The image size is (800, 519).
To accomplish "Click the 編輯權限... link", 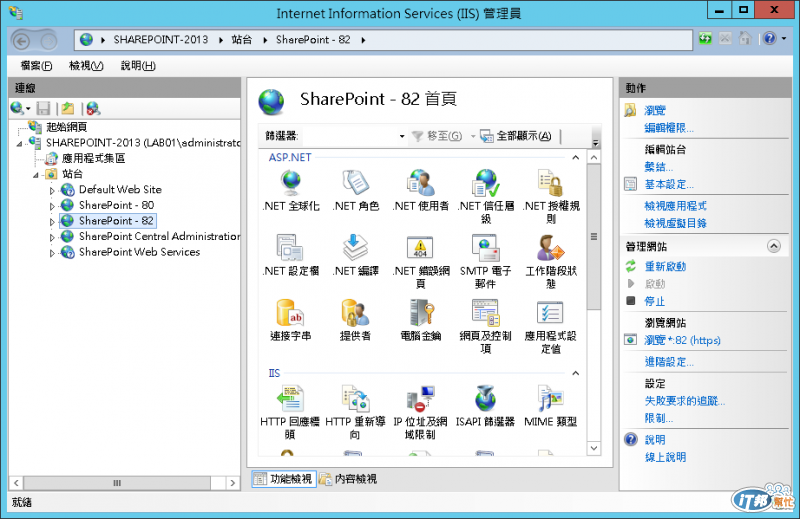I will (x=669, y=128).
